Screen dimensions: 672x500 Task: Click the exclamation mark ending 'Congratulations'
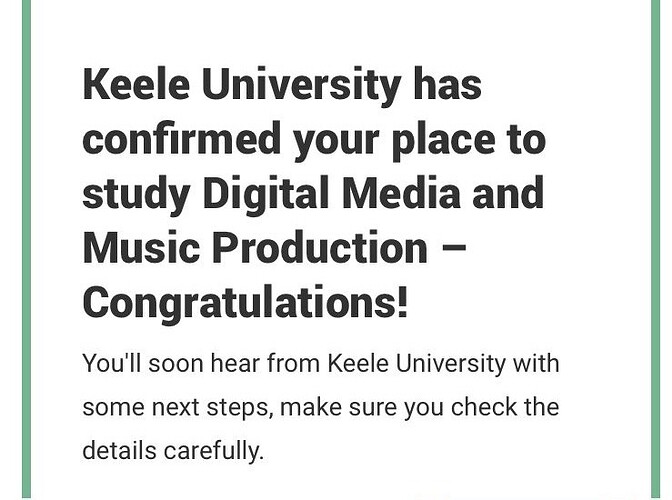(402, 302)
